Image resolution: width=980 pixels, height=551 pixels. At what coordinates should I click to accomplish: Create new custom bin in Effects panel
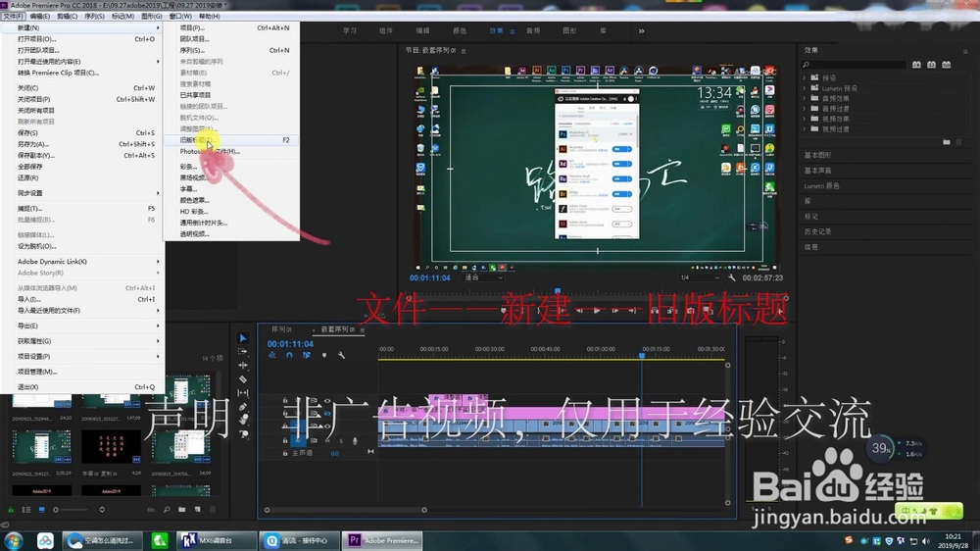point(947,142)
